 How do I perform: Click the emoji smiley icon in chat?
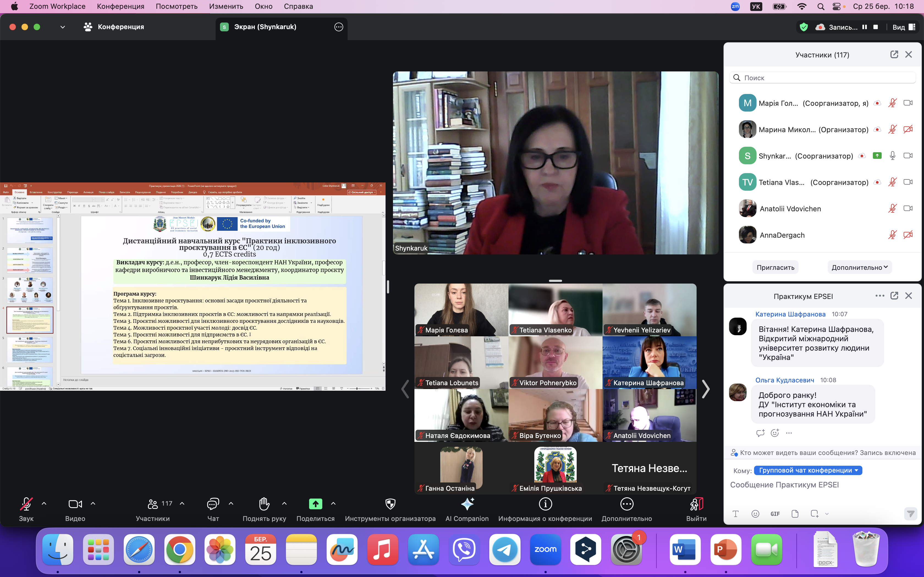click(755, 514)
